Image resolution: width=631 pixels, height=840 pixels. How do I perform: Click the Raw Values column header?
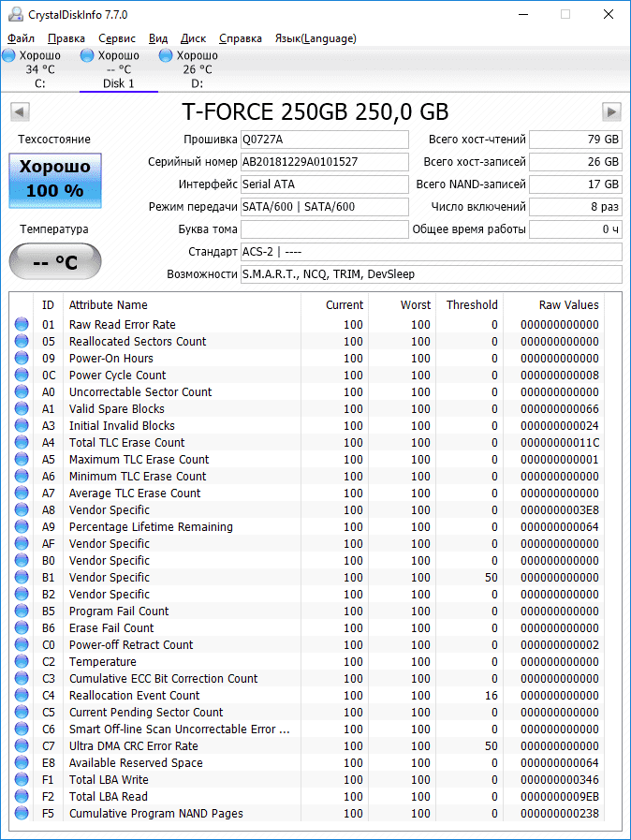(x=568, y=305)
